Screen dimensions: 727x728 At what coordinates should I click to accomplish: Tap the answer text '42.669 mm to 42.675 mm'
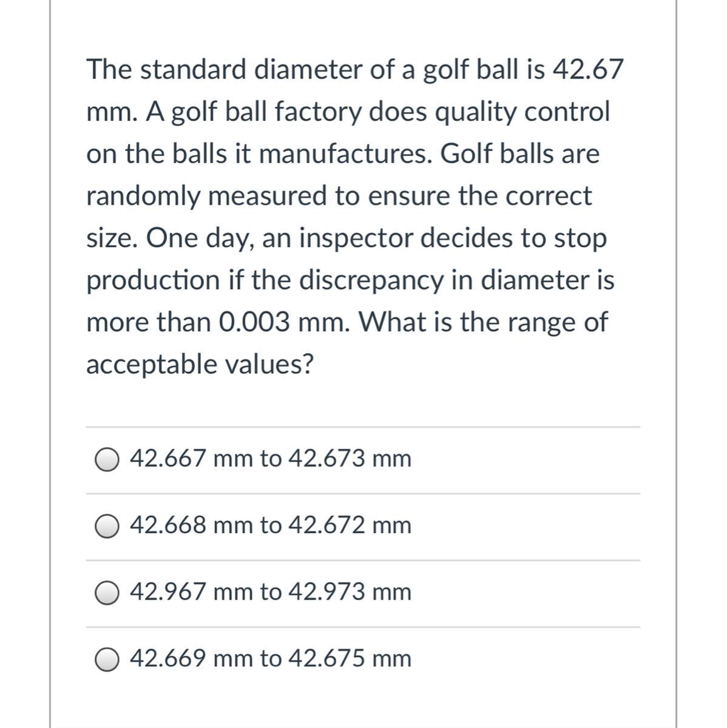271,659
